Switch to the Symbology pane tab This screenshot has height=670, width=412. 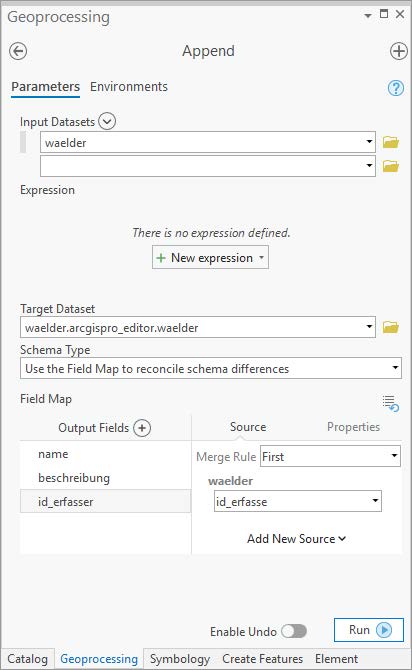pyautogui.click(x=180, y=659)
